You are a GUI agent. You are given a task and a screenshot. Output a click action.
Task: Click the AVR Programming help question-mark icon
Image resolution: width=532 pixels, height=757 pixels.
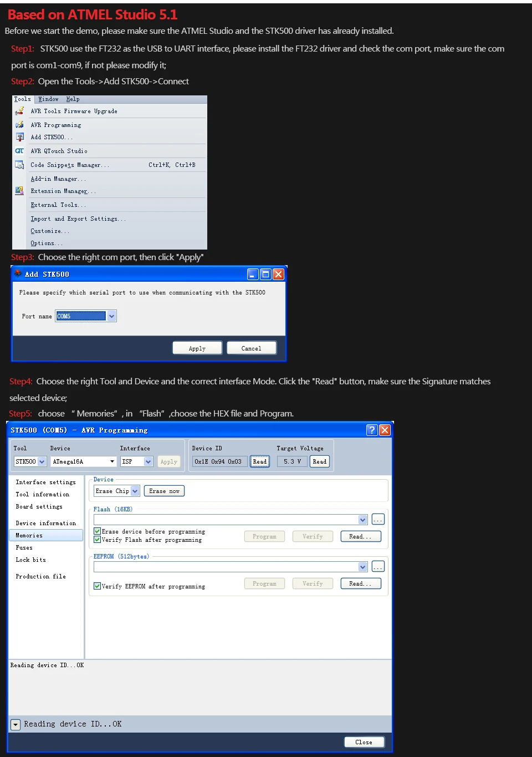372,430
